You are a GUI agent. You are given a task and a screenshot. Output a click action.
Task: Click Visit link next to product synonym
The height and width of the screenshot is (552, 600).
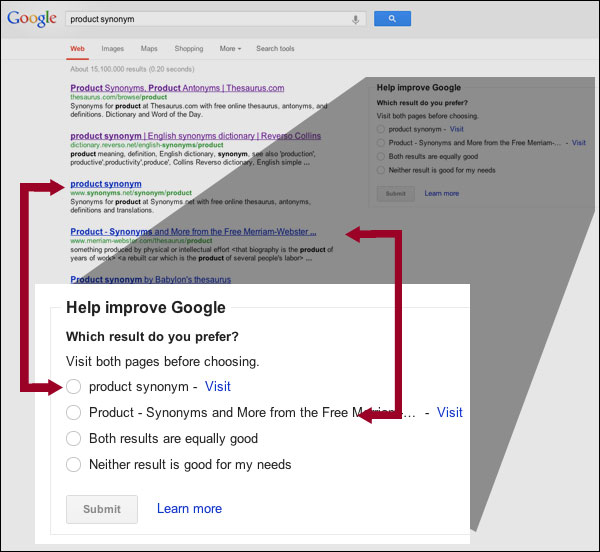click(x=217, y=387)
